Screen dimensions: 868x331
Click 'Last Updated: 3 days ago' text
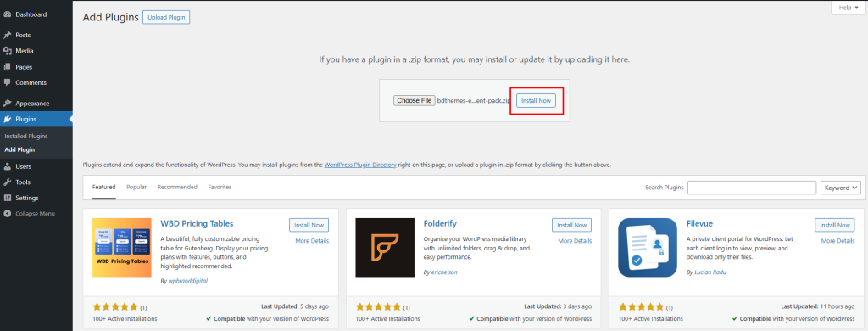point(558,306)
